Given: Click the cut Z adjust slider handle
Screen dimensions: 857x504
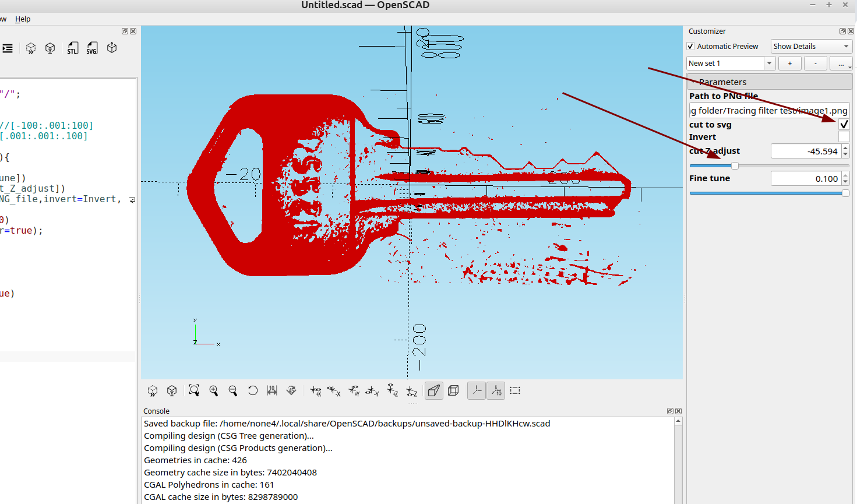Looking at the screenshot, I should [x=735, y=166].
